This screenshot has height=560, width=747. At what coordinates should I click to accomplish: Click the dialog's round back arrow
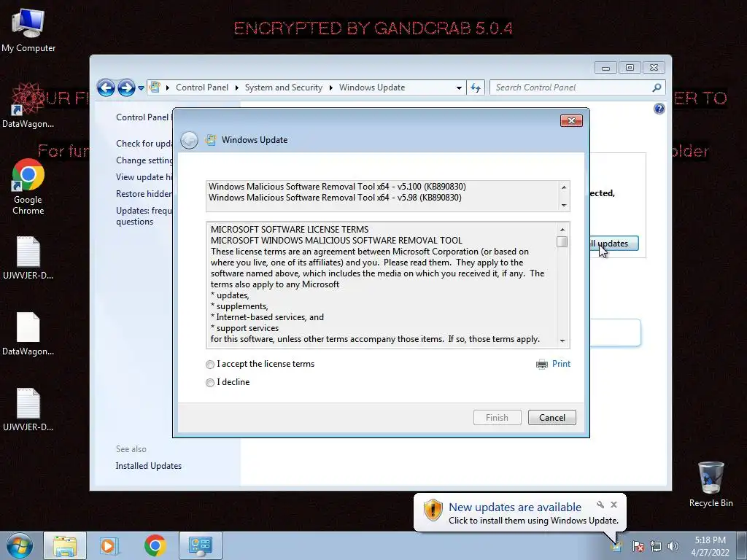190,140
